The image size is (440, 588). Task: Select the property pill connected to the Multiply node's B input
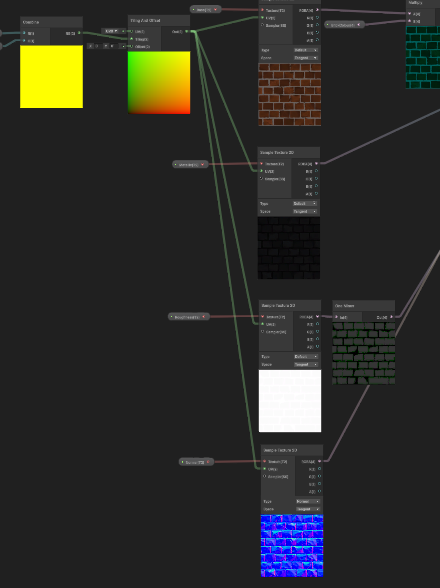(x=344, y=25)
